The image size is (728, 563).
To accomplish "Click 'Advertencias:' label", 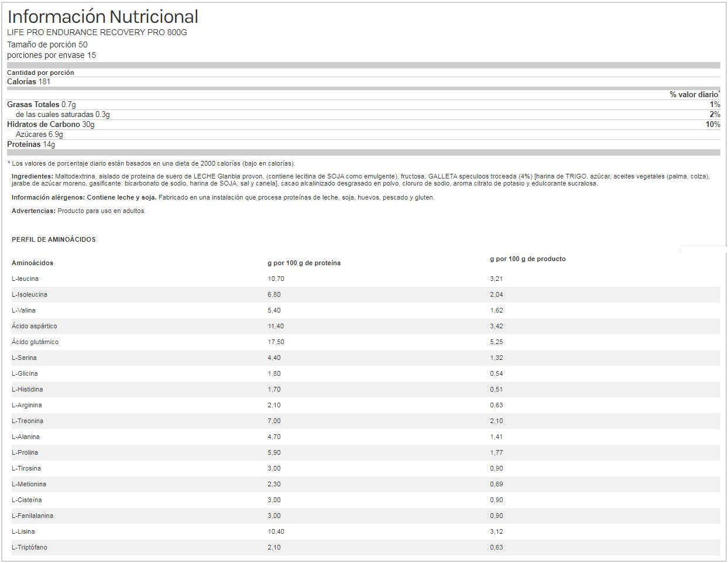I will (x=33, y=211).
